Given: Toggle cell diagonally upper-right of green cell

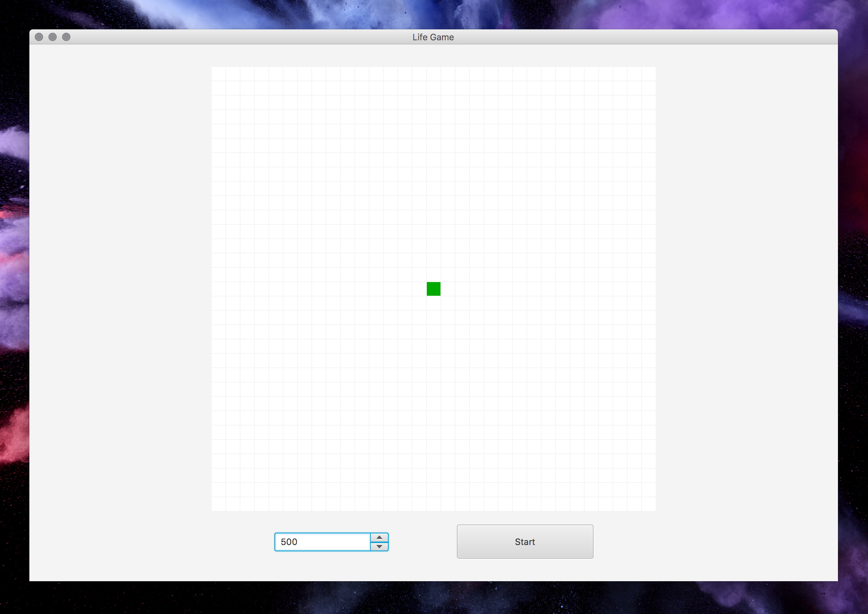Looking at the screenshot, I should tap(448, 275).
